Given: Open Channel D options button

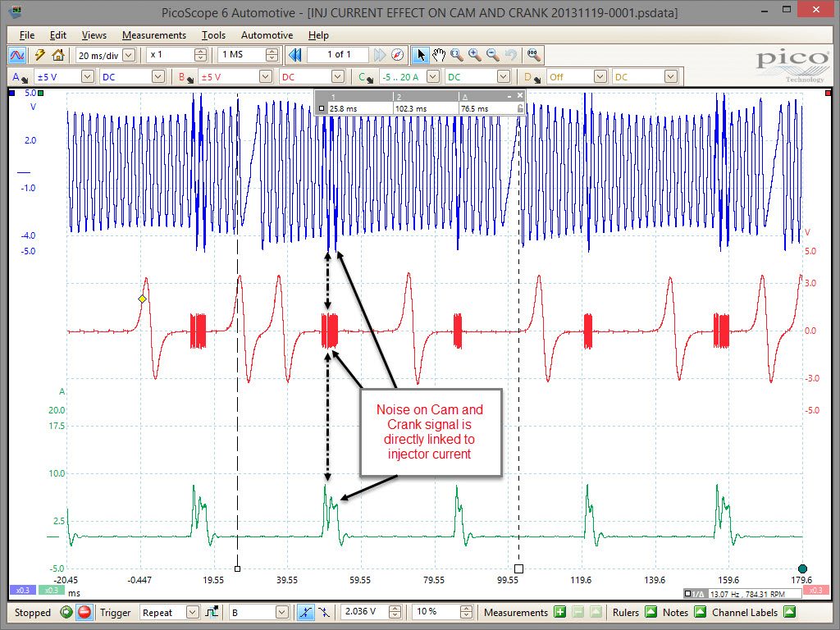Looking at the screenshot, I should 532,77.
